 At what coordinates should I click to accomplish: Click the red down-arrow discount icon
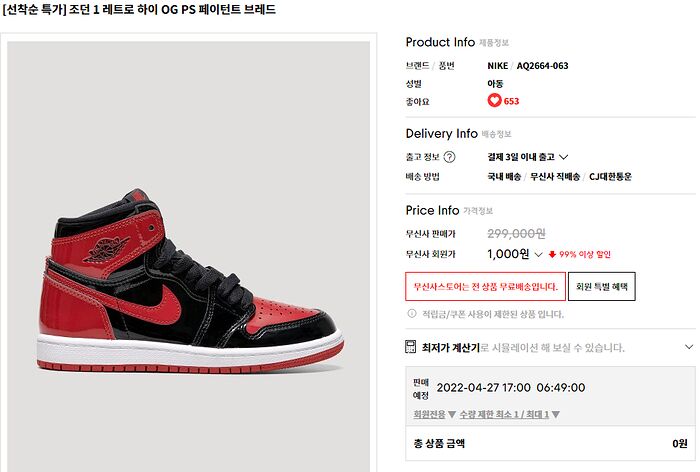552,255
